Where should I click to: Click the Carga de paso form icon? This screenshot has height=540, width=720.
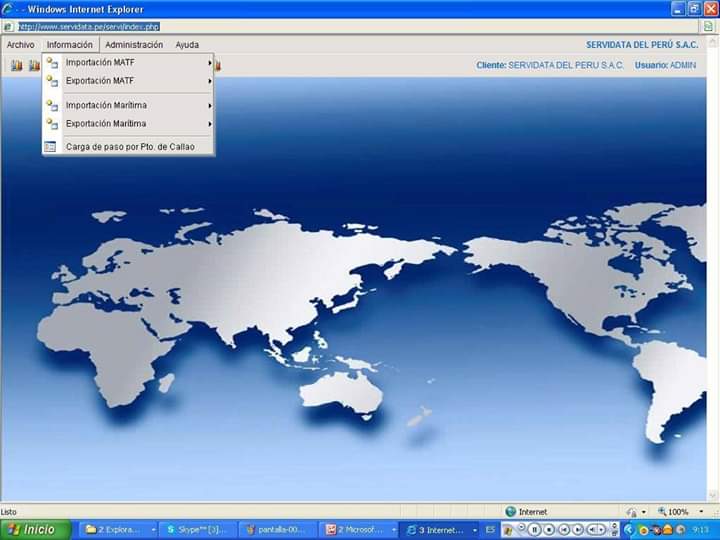pyautogui.click(x=51, y=147)
